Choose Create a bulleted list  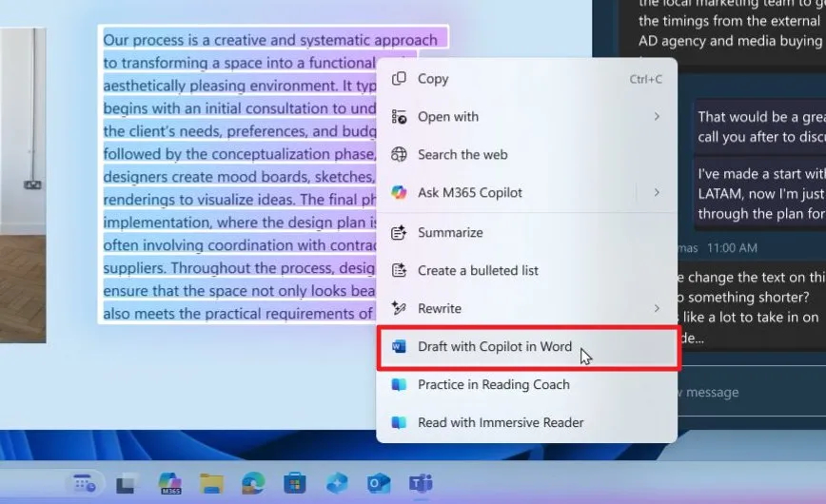[527, 271]
